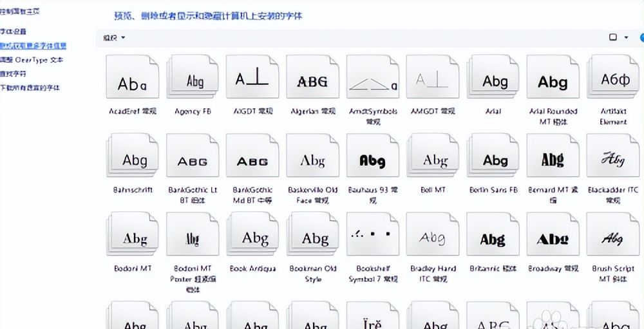The width and height of the screenshot is (644, 329).
Task: Go to 控制面板主页 in the sidebar
Action: (x=20, y=12)
